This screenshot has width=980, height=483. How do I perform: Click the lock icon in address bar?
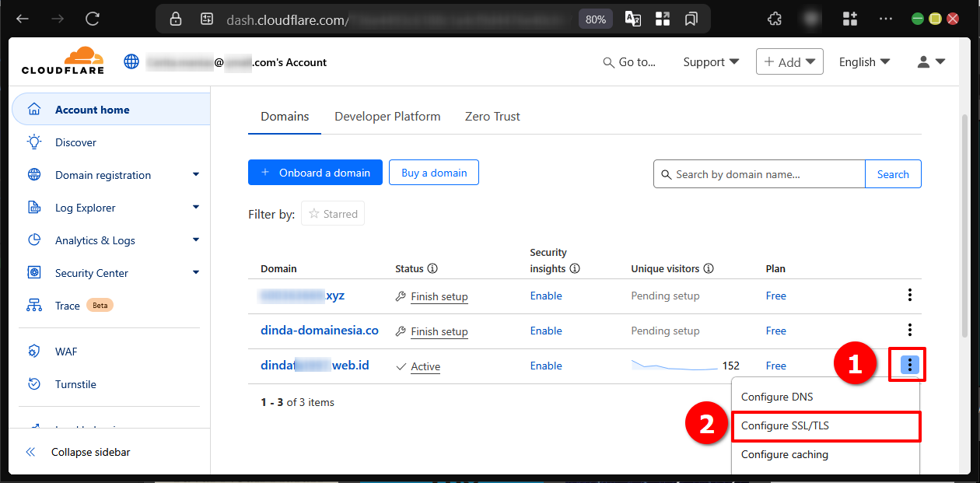click(176, 19)
